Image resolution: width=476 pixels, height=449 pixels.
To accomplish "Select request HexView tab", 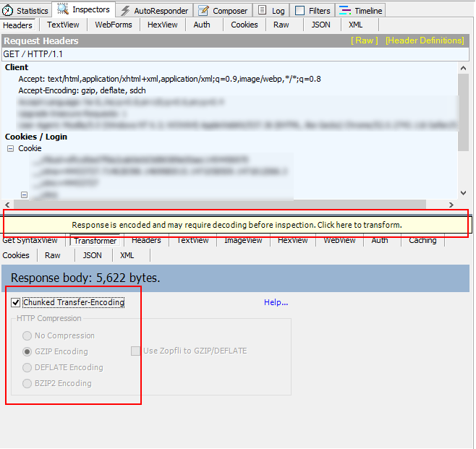I will (163, 25).
